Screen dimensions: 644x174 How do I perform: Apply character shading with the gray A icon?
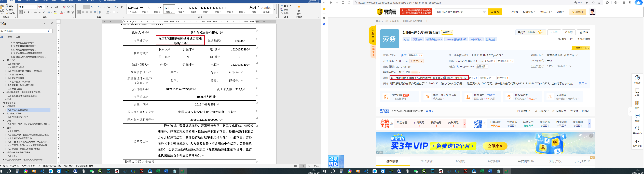pyautogui.click(x=68, y=12)
